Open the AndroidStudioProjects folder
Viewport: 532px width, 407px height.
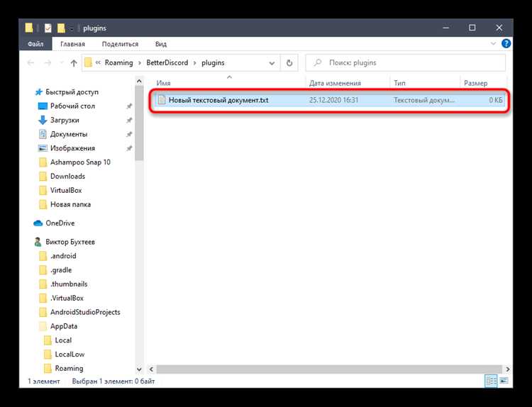tap(85, 312)
